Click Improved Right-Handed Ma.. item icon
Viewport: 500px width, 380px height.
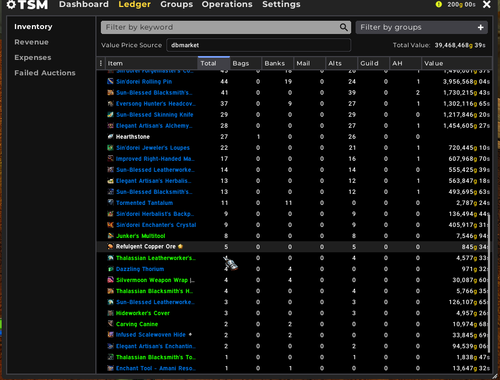coord(110,158)
